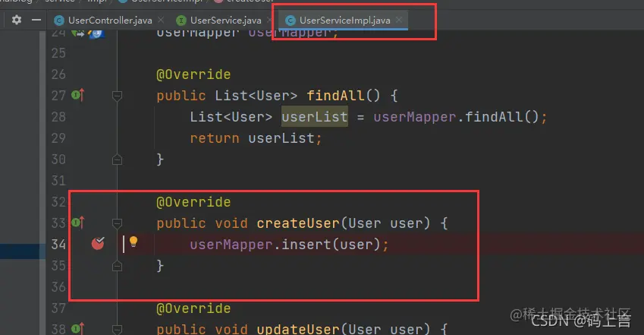Image resolution: width=644 pixels, height=335 pixels.
Task: Switch to the UserService.java tab
Action: point(225,21)
